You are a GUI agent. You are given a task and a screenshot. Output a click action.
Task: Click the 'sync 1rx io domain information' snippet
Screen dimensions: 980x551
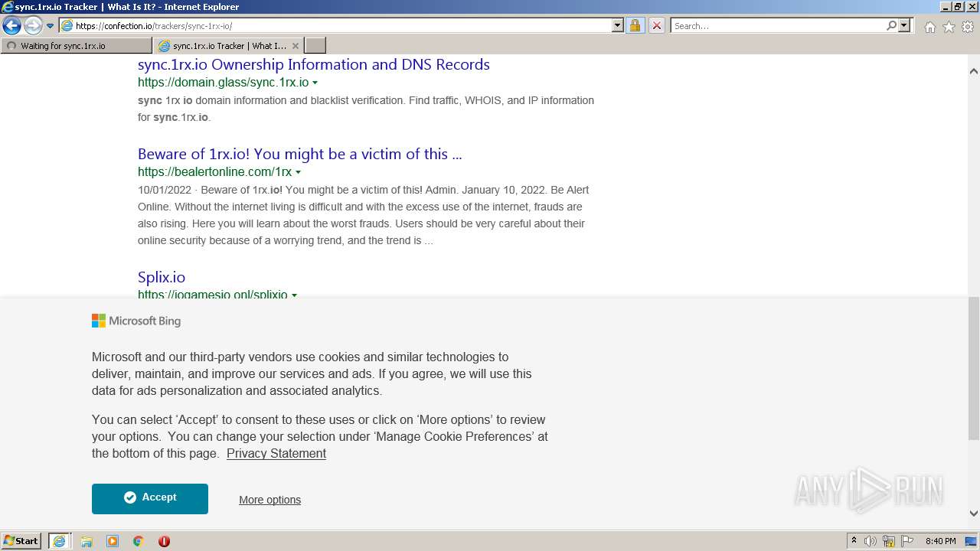pyautogui.click(x=366, y=109)
